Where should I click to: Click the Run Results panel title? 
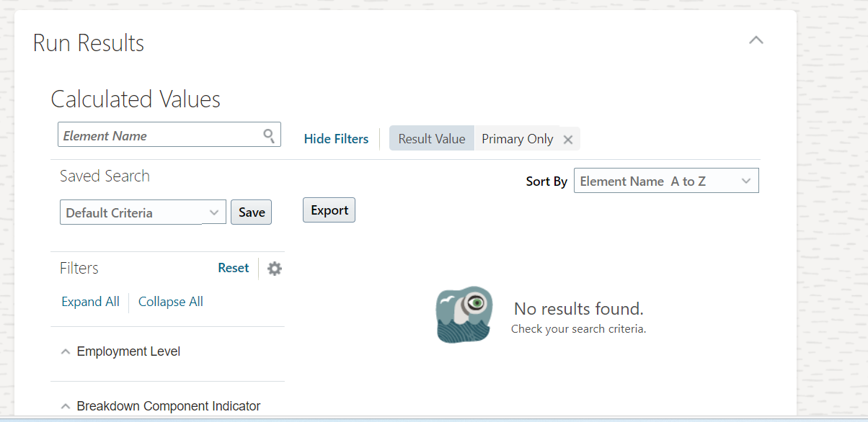89,43
